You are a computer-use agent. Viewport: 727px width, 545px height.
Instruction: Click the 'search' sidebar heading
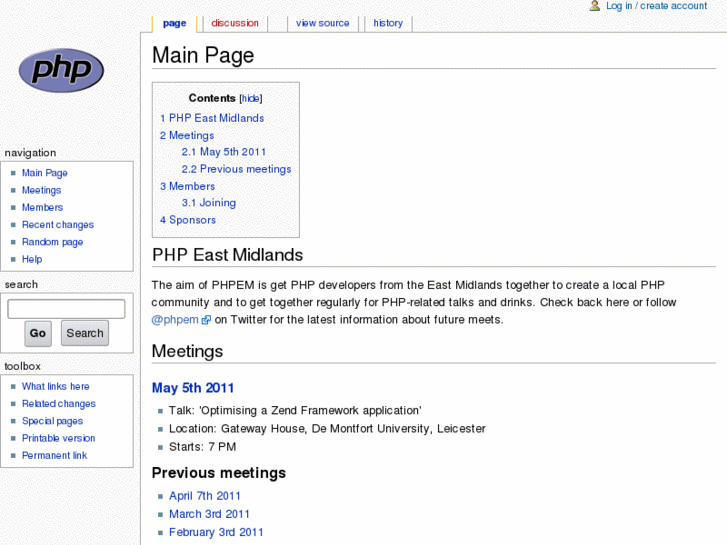pos(21,285)
